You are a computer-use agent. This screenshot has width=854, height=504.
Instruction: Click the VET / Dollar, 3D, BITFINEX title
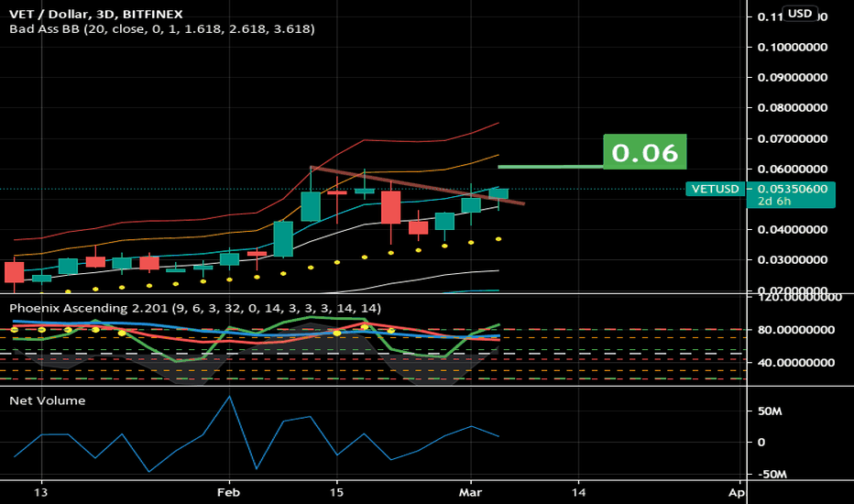coord(96,14)
